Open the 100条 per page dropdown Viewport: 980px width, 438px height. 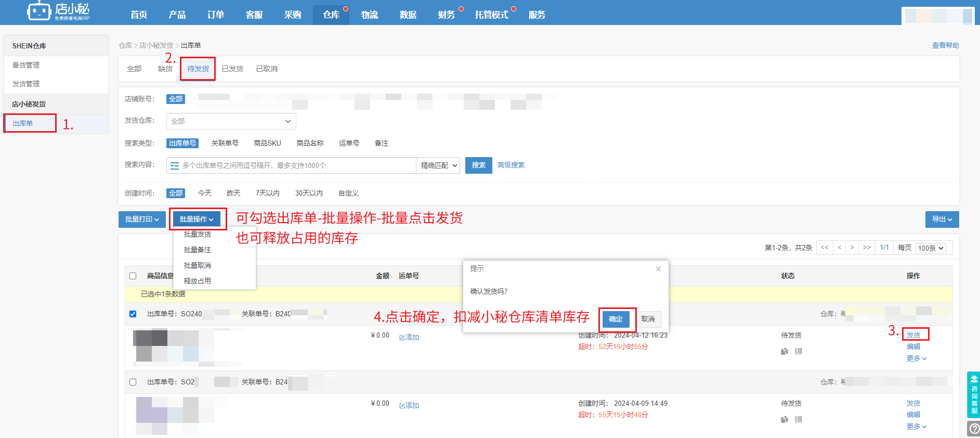tap(931, 248)
